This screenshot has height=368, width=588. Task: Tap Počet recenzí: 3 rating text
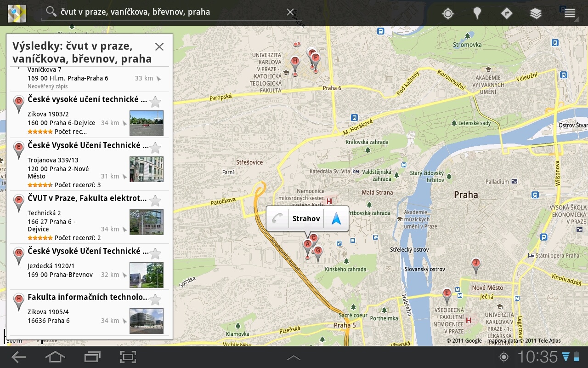click(x=78, y=185)
